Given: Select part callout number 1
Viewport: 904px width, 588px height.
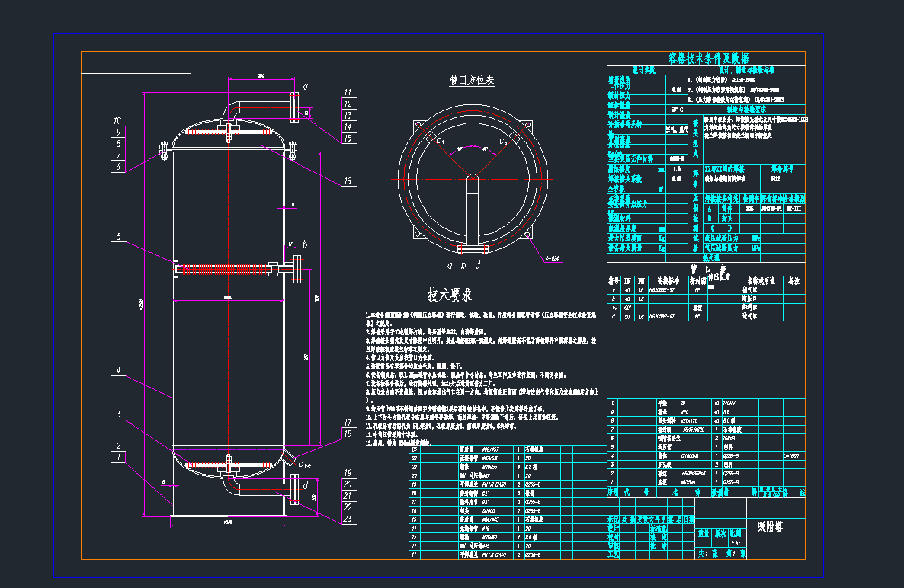Looking at the screenshot, I should (118, 457).
